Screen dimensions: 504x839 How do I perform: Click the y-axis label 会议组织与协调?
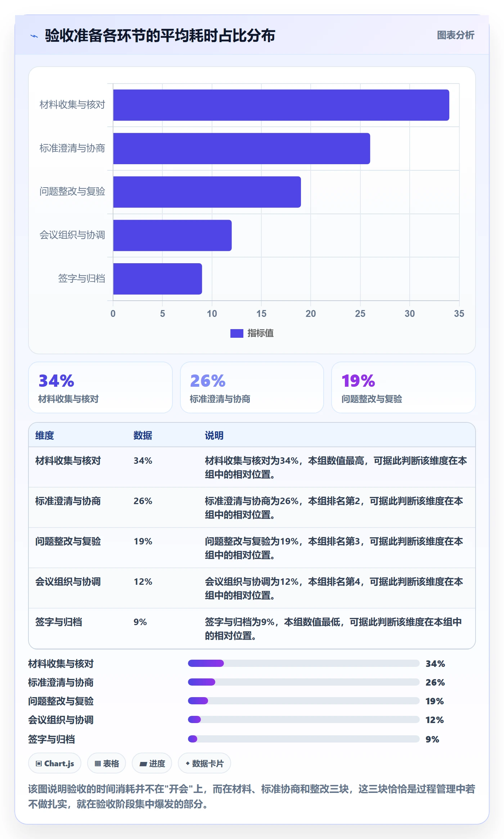click(72, 235)
